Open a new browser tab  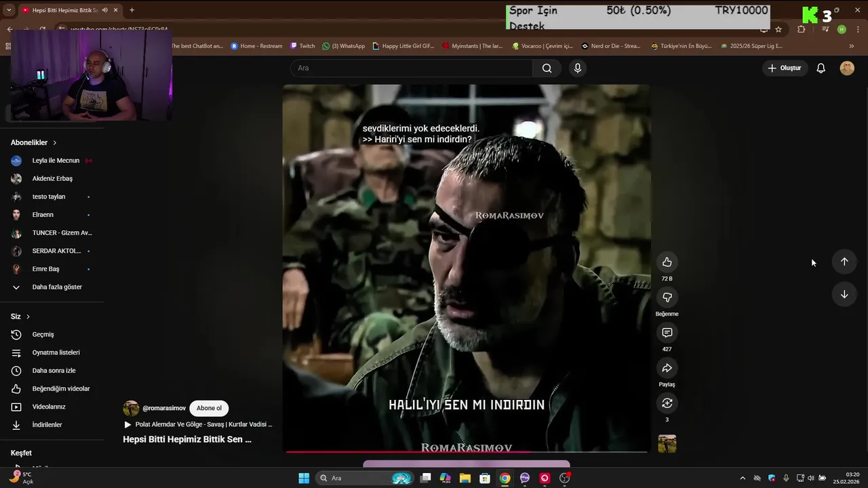click(x=132, y=10)
